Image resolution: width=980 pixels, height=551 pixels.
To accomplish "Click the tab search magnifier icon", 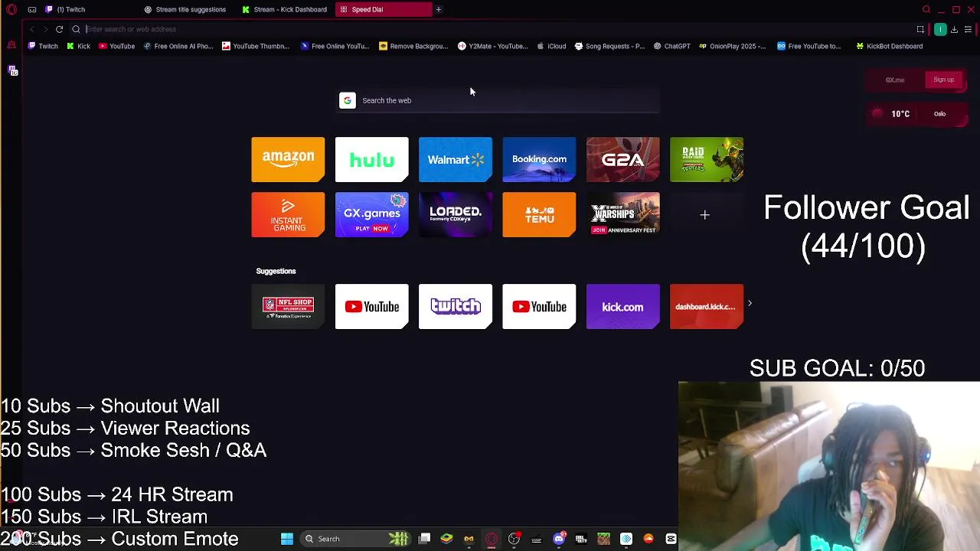I will point(926,9).
